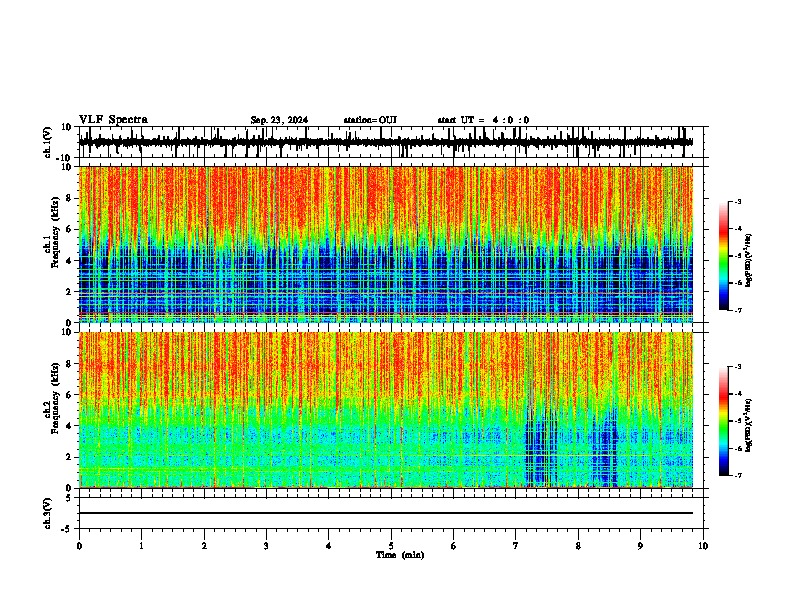Click the flat ch.3 voltage trace
Viewport: 792px width, 612px height.
[386, 513]
